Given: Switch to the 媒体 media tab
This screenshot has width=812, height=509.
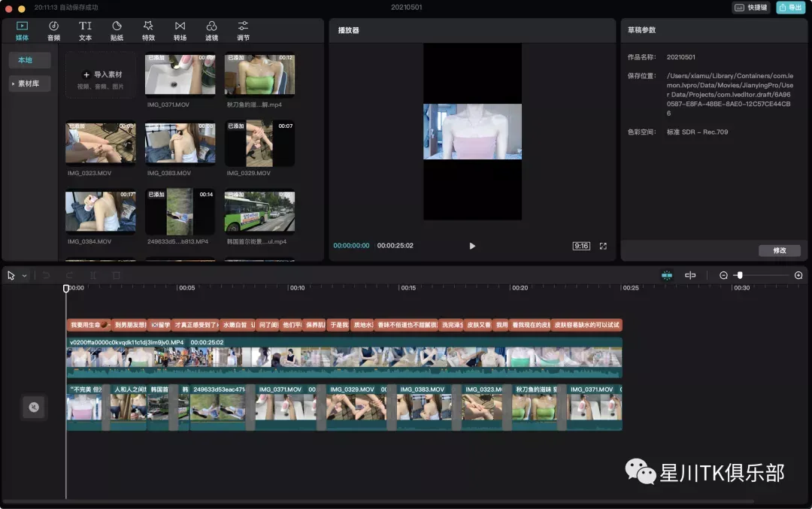Looking at the screenshot, I should tap(22, 31).
